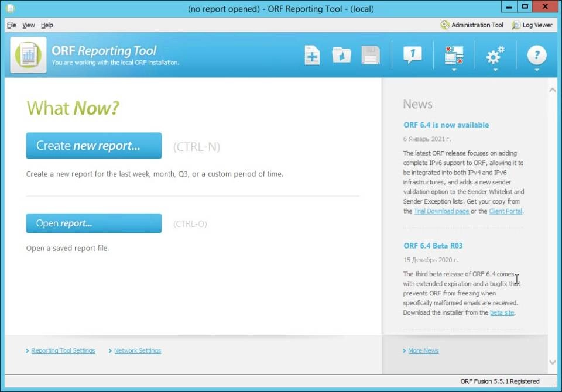Viewport: 562px width, 392px height.
Task: Open the 'ORF 6.4 is now available' headline
Action: [x=446, y=125]
